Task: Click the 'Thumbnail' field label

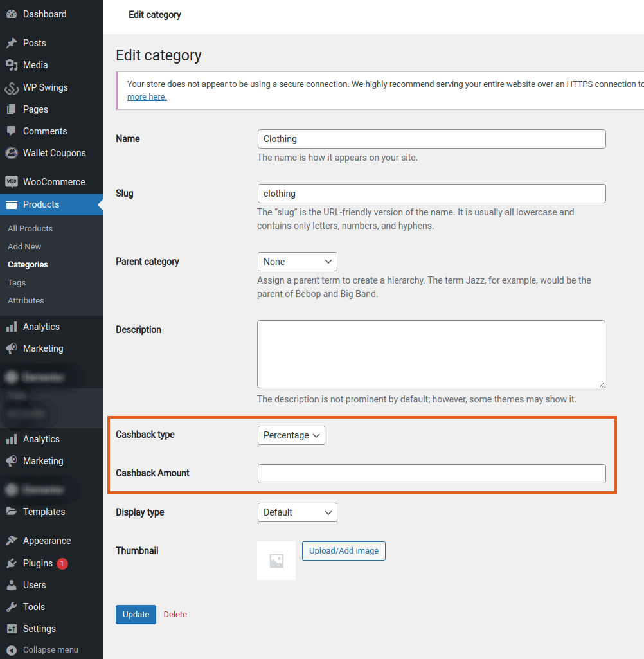Action: [137, 551]
